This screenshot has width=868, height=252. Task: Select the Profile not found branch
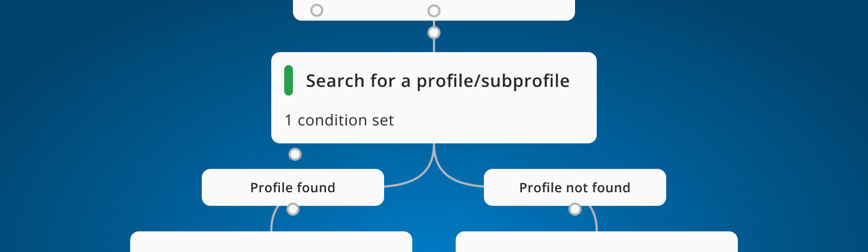pyautogui.click(x=575, y=187)
